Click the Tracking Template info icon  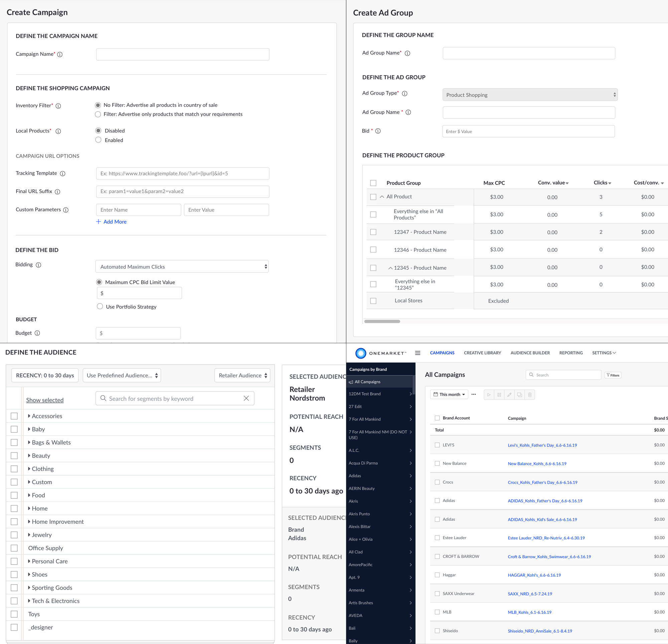click(x=63, y=174)
